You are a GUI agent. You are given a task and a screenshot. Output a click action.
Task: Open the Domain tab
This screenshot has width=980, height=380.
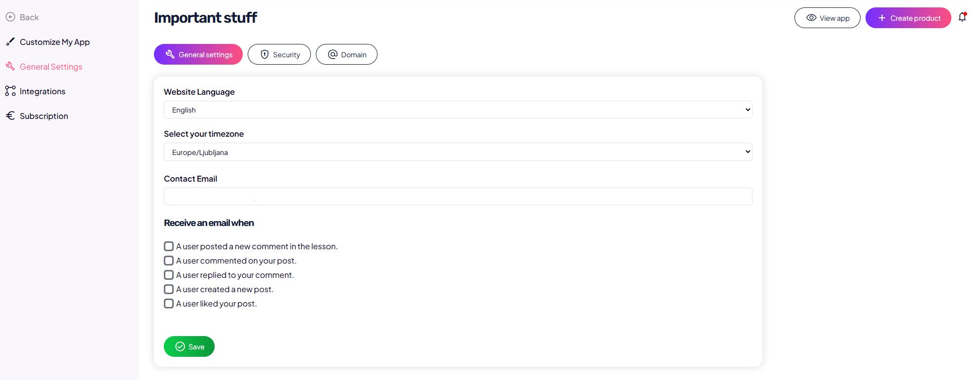point(346,54)
